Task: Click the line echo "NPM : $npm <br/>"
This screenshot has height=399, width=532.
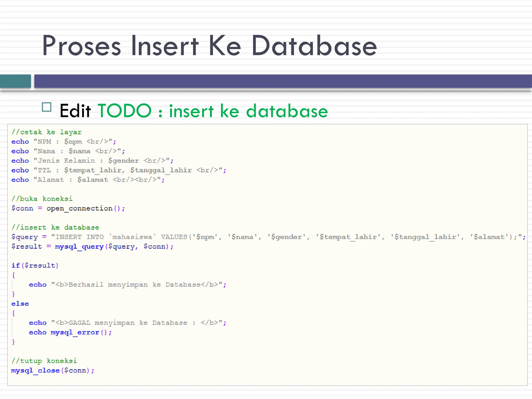Action: tap(64, 142)
